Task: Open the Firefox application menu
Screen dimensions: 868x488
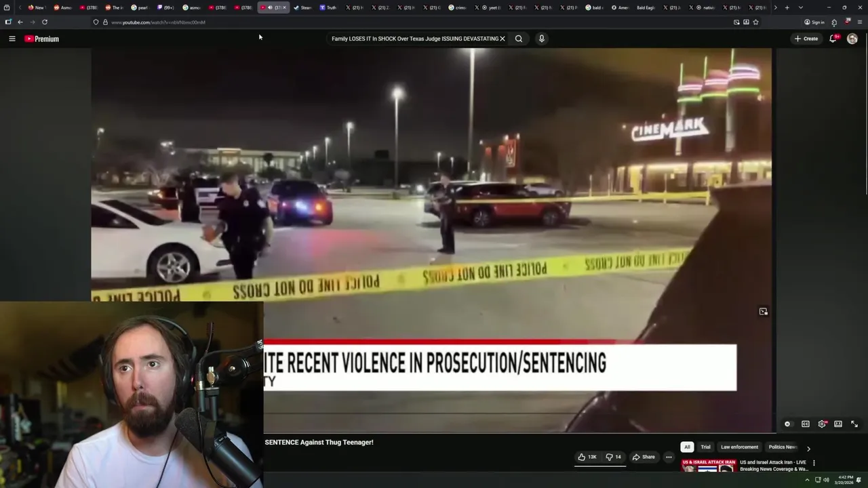Action: [x=860, y=22]
